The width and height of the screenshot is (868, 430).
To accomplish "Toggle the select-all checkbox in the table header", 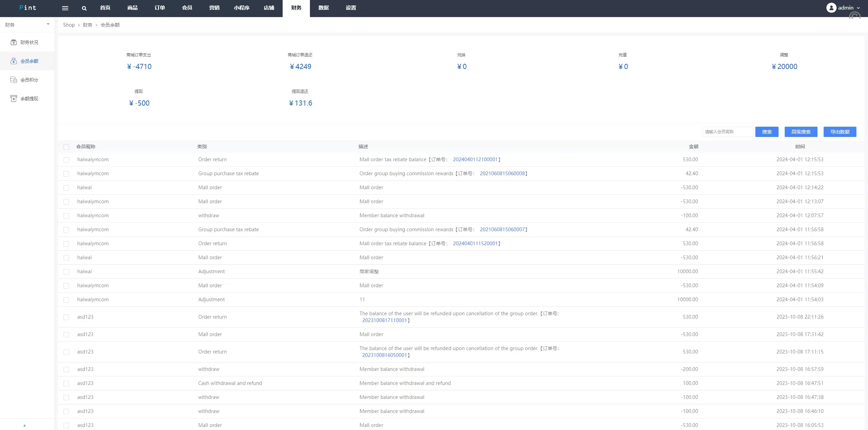I will click(66, 147).
